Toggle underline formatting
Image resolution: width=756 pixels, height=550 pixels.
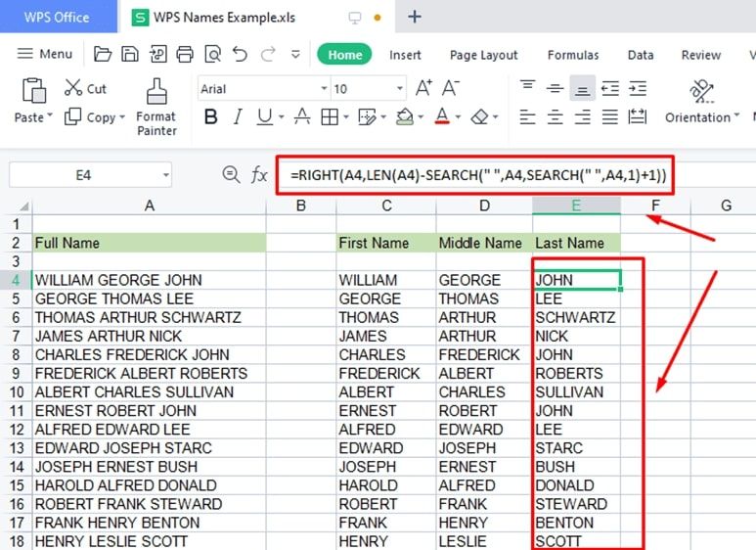point(264,117)
